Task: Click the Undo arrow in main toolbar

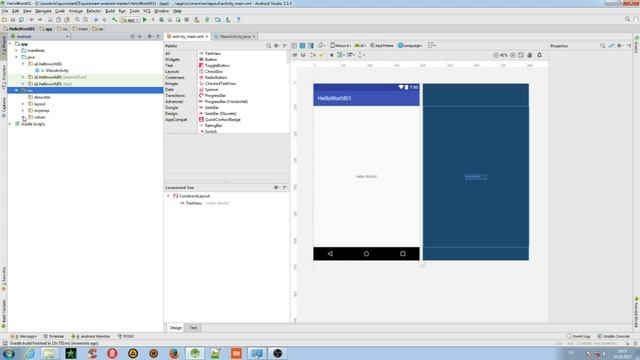Action: (31, 20)
